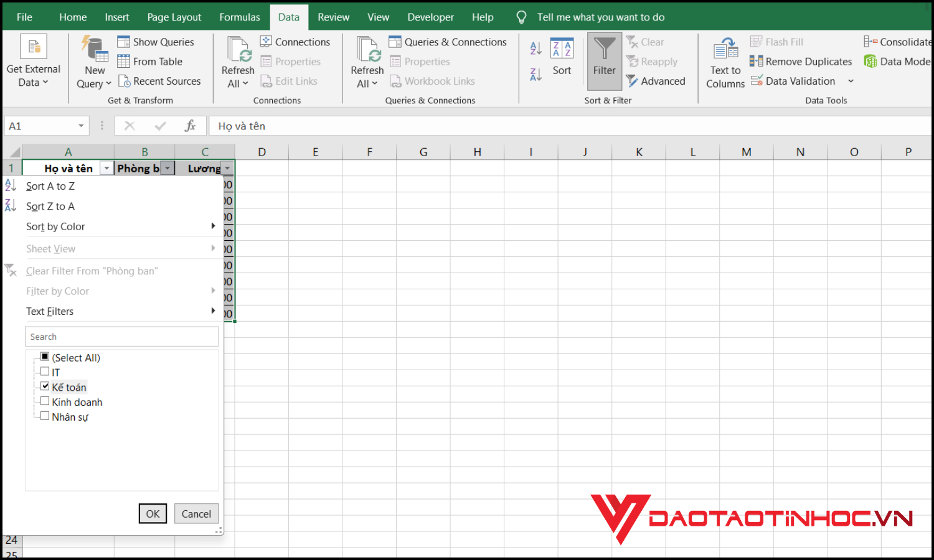Switch to the Formulas ribbon tab
The width and height of the screenshot is (934, 560).
(x=239, y=17)
